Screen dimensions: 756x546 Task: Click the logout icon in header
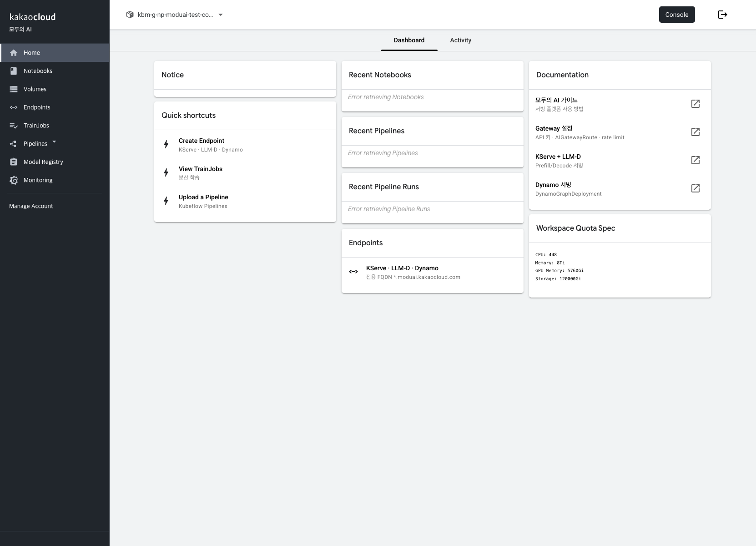tap(722, 15)
